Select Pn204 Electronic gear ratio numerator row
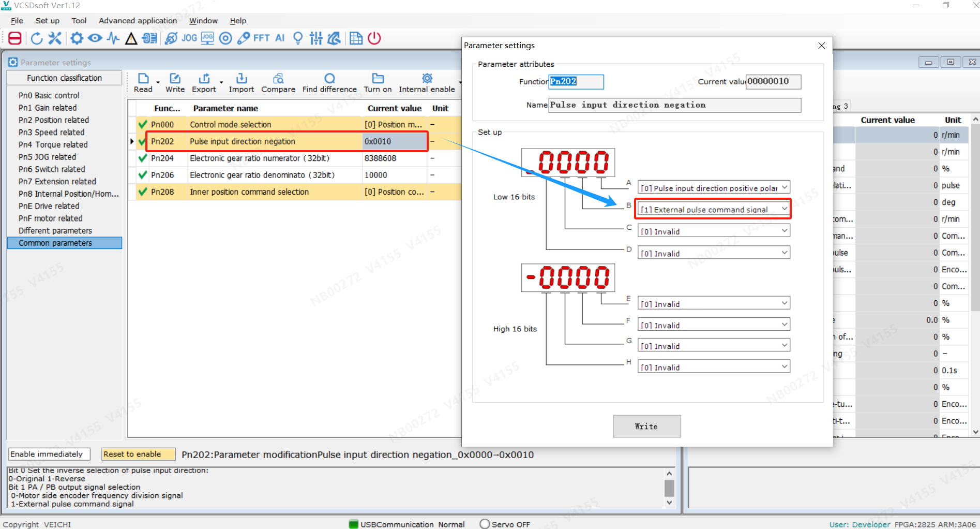The width and height of the screenshot is (980, 529). [x=295, y=158]
